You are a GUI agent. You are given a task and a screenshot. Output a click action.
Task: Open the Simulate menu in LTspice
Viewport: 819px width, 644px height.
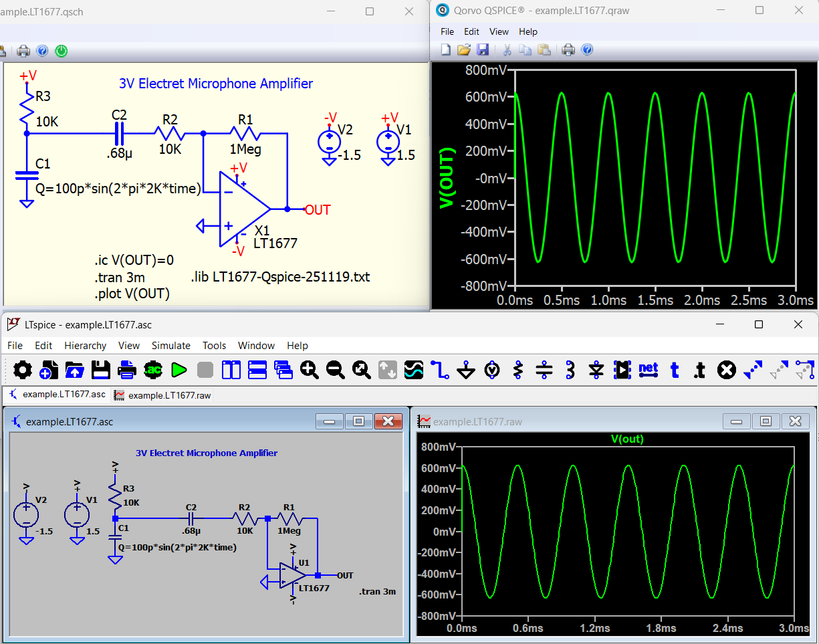[171, 346]
